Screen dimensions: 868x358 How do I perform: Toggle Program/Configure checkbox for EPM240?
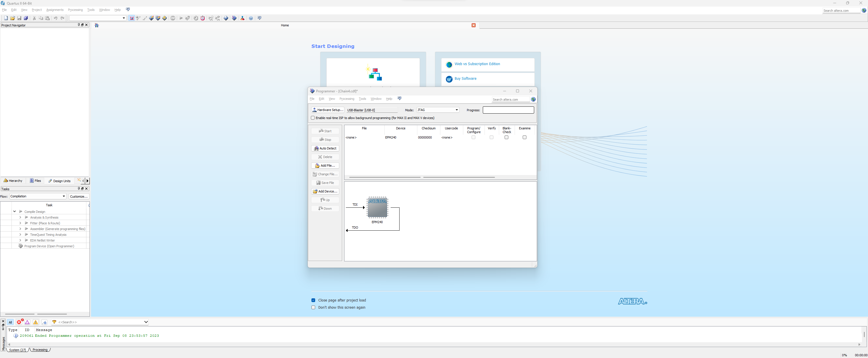(x=473, y=137)
